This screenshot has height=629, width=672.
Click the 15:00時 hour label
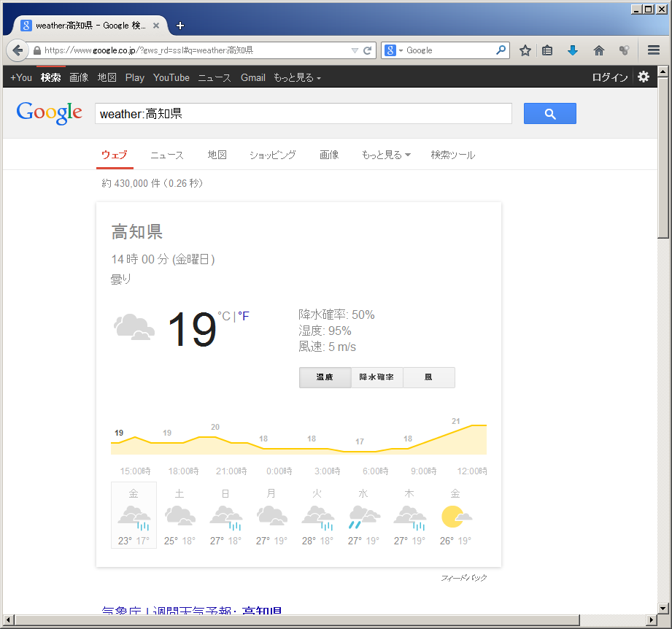(x=135, y=471)
